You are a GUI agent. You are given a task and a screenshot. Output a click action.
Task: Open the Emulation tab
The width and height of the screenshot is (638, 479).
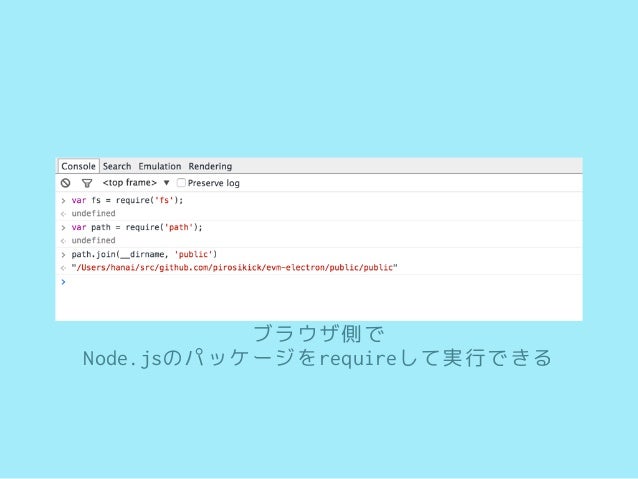point(160,166)
